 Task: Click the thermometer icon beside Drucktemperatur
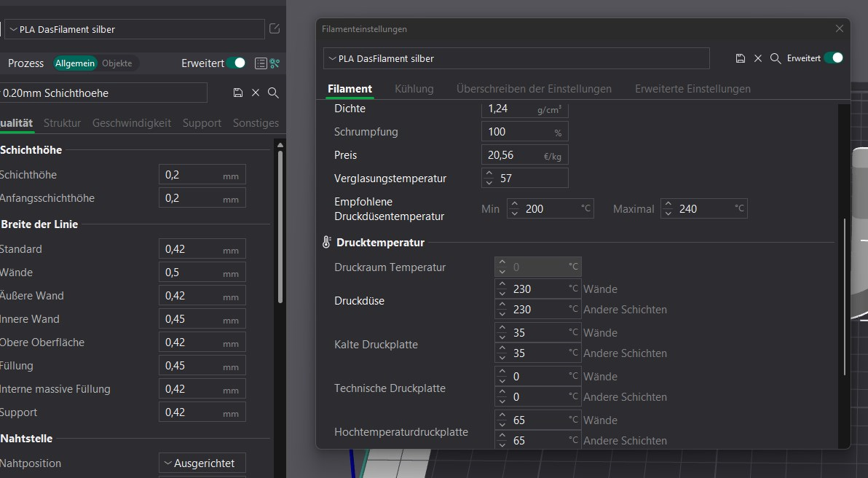[326, 242]
